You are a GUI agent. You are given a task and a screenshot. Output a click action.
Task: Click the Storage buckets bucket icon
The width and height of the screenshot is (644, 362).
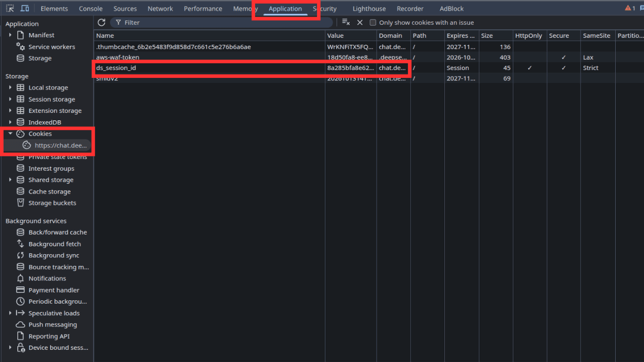21,203
